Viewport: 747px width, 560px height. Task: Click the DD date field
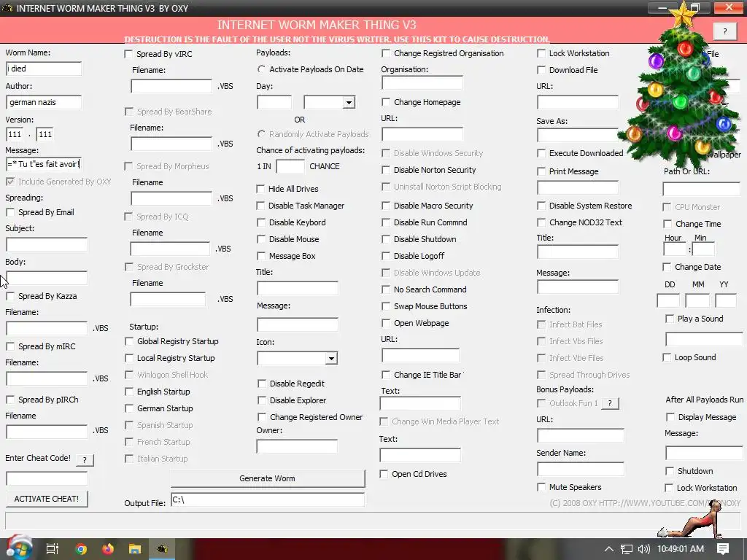[668, 300]
